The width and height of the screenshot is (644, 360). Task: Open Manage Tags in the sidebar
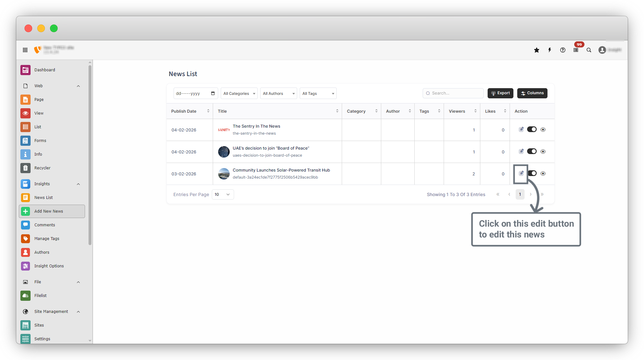[x=47, y=239]
